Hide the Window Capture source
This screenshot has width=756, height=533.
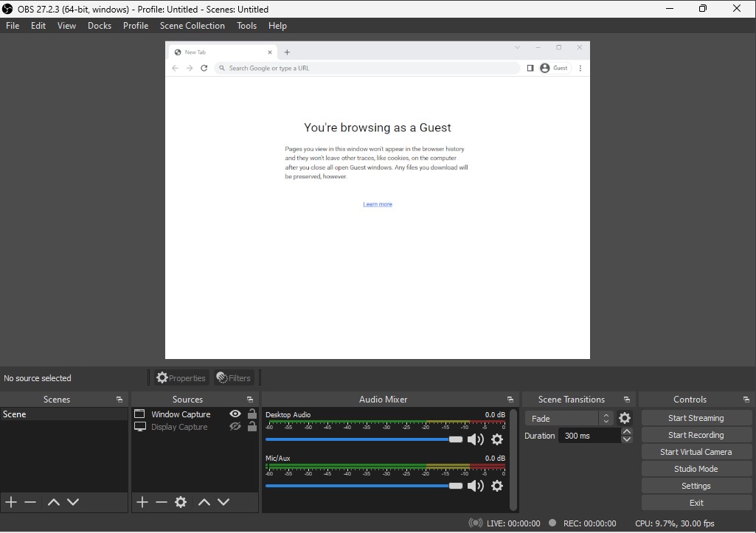[235, 414]
